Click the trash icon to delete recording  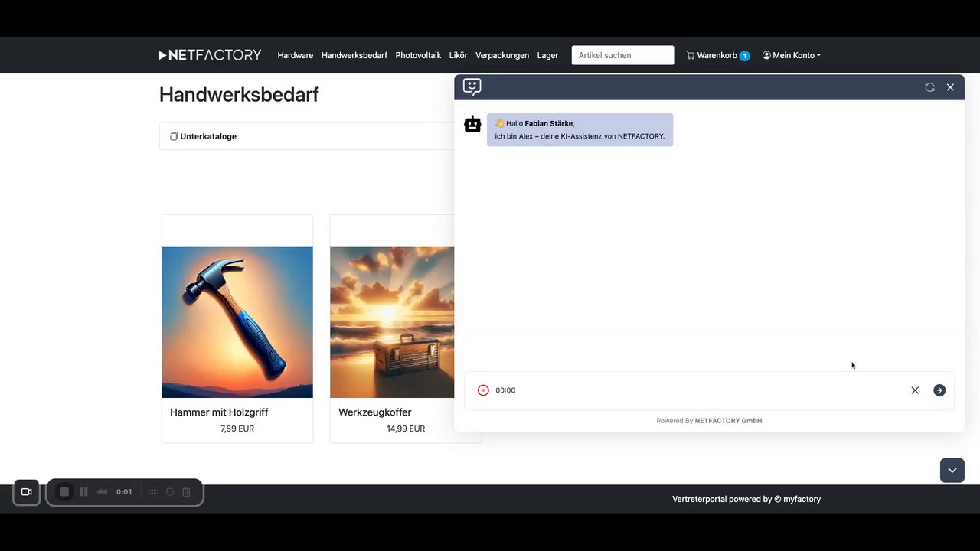click(x=186, y=492)
